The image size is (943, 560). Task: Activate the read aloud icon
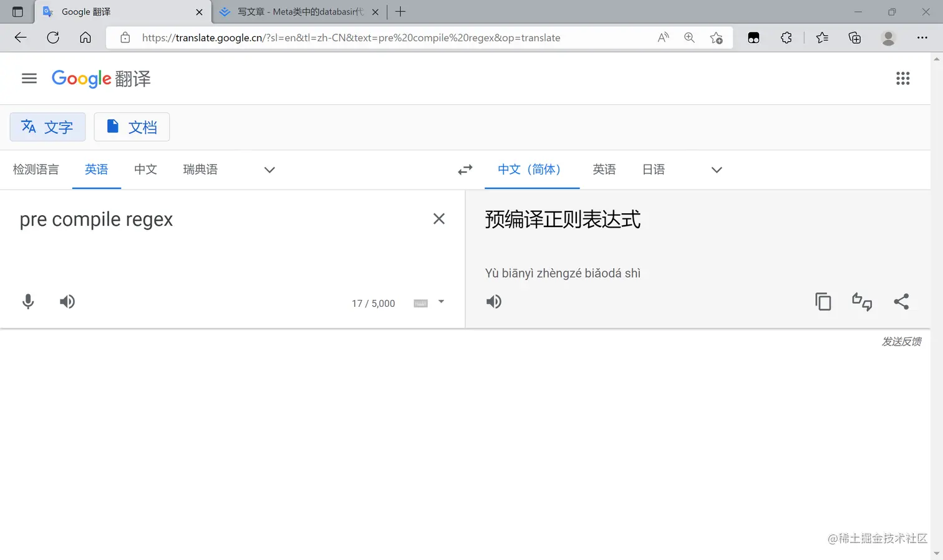click(x=664, y=37)
